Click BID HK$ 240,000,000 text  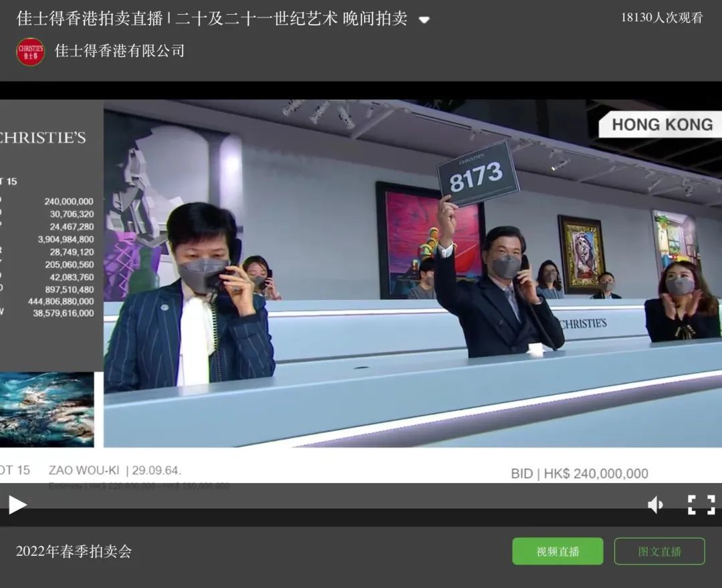click(579, 474)
